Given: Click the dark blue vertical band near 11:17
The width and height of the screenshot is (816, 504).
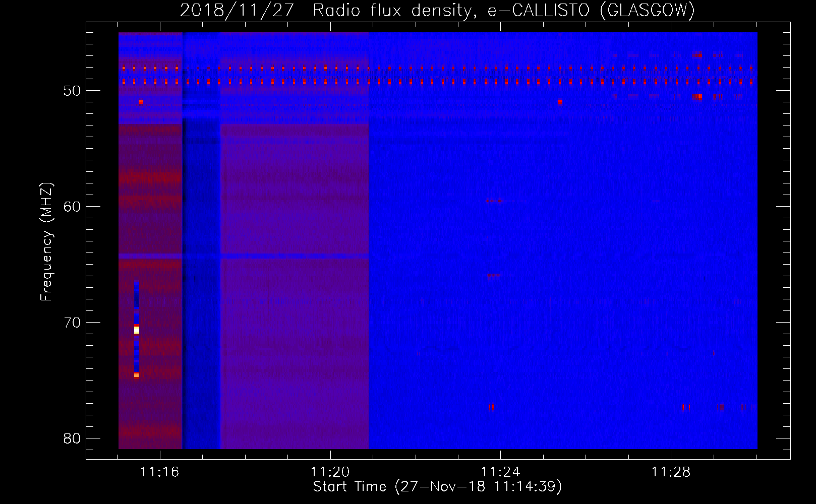Looking at the screenshot, I should [x=201, y=240].
